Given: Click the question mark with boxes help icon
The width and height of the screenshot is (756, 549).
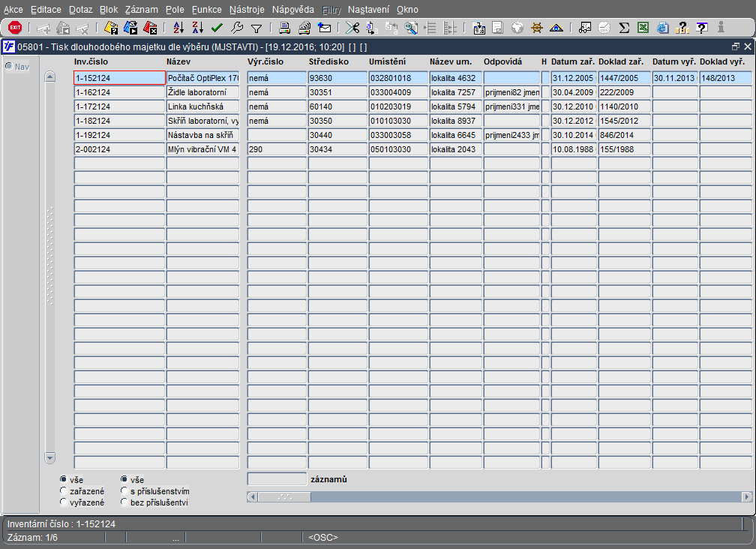Looking at the screenshot, I should click(682, 28).
